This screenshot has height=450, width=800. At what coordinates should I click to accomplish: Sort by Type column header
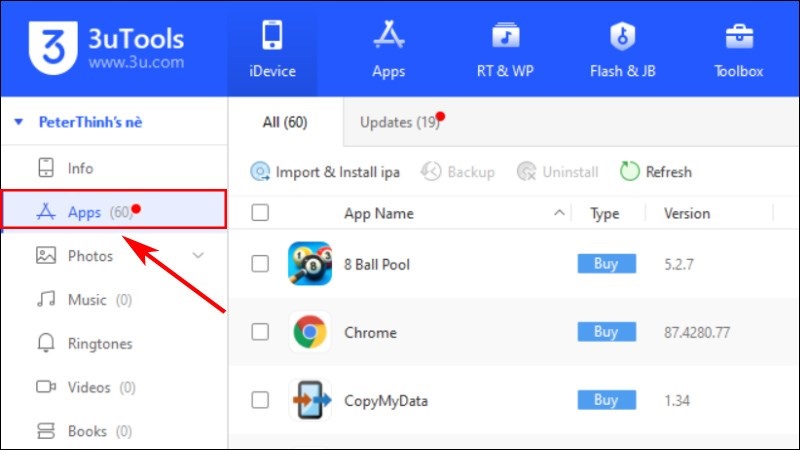605,213
